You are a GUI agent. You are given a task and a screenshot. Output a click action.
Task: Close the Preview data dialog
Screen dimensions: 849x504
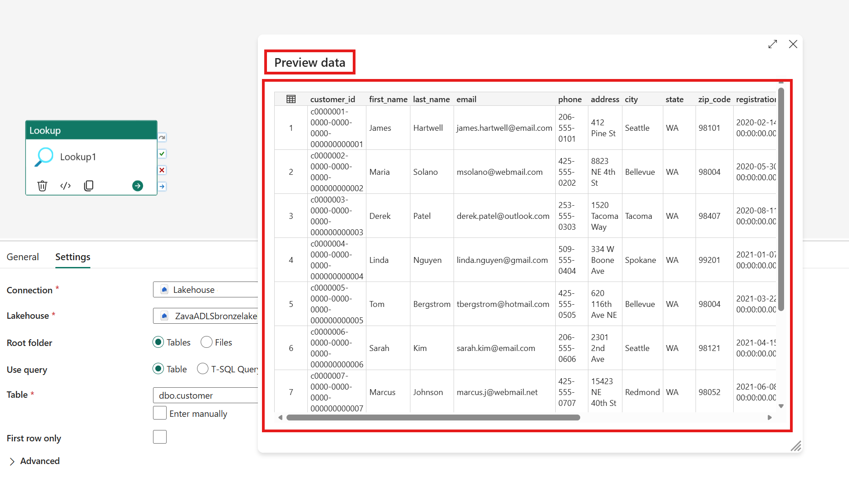(793, 44)
